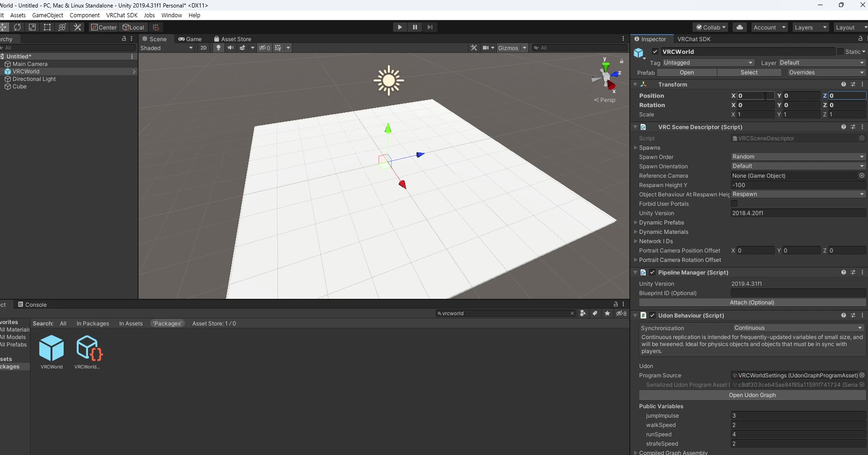The height and width of the screenshot is (455, 868).
Task: Open the Component menu
Action: point(85,15)
